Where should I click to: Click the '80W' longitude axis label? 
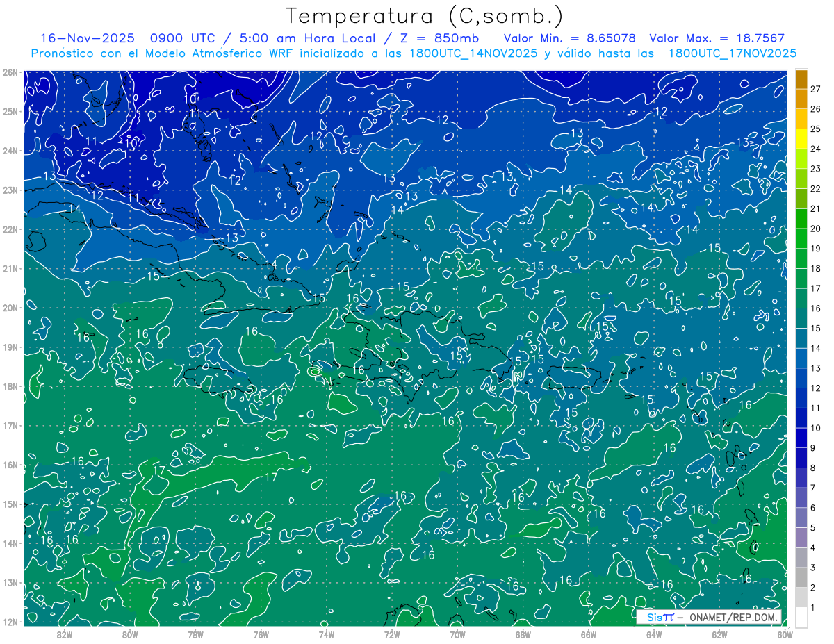(x=130, y=634)
